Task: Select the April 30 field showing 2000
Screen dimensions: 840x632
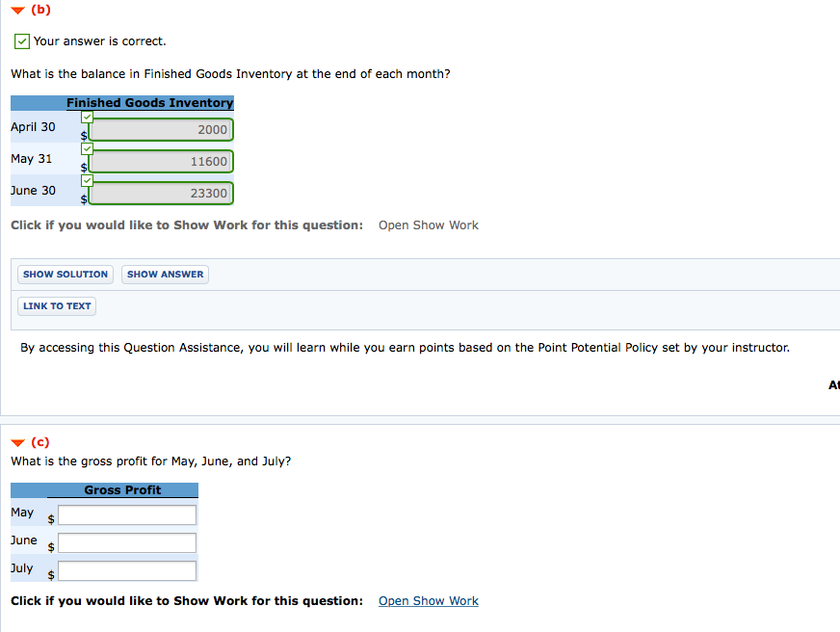Action: 161,129
